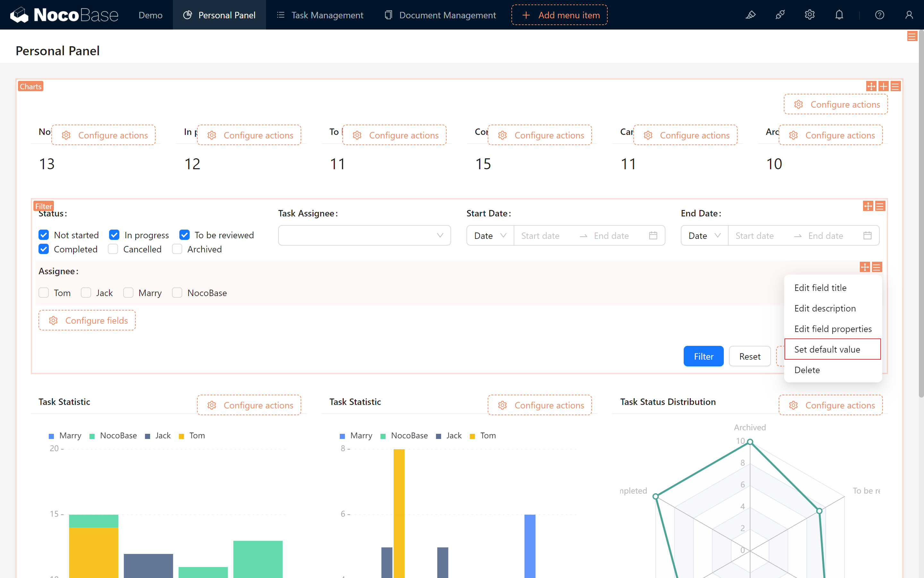Viewport: 924px width, 578px height.
Task: Click the Personal Panel pie chart icon
Action: click(x=187, y=15)
